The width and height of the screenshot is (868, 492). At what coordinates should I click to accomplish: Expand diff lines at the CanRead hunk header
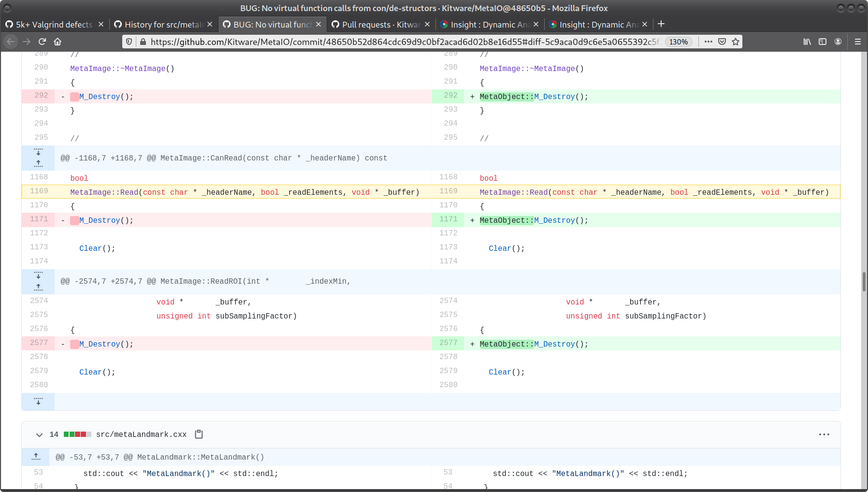click(x=38, y=158)
